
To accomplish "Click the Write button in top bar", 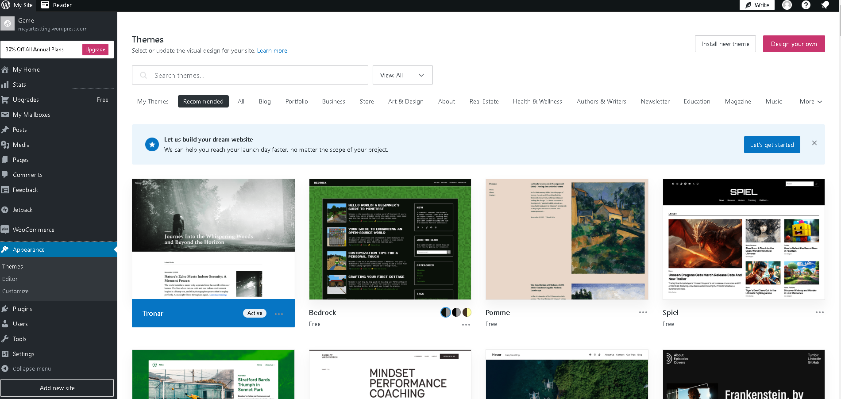I will point(757,5).
